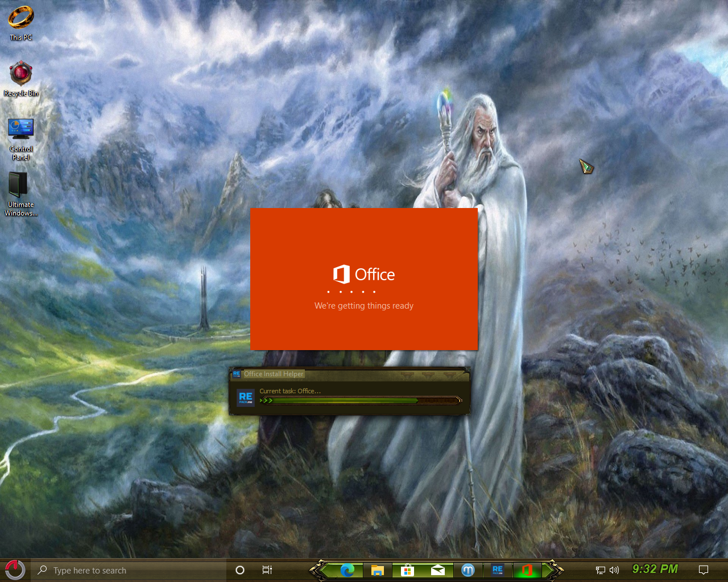
Task: Open the Start menu power-style button
Action: [15, 569]
